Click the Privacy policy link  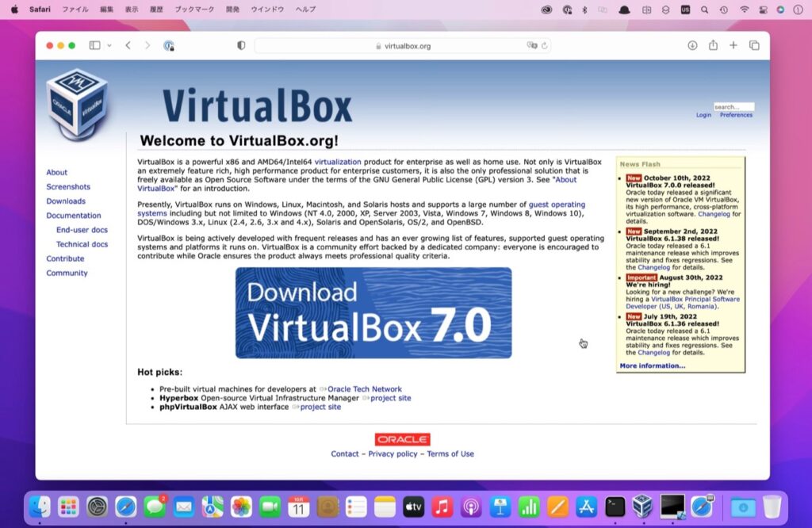393,453
